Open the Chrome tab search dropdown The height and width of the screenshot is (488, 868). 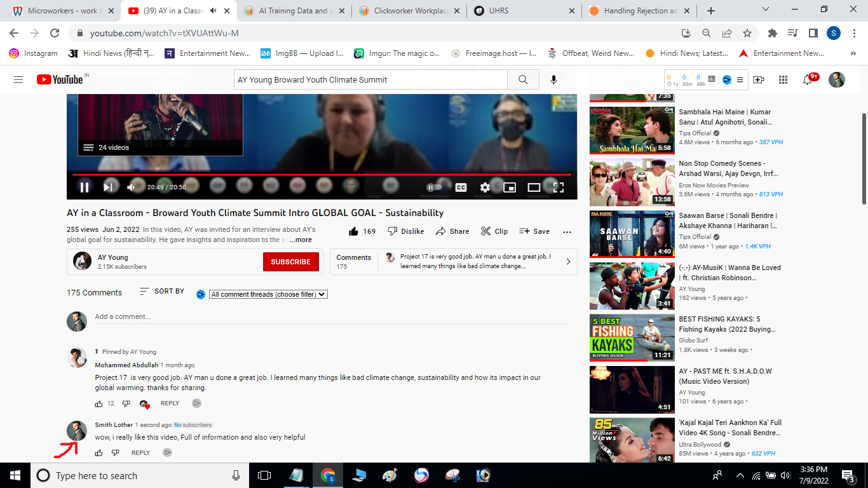tap(765, 10)
